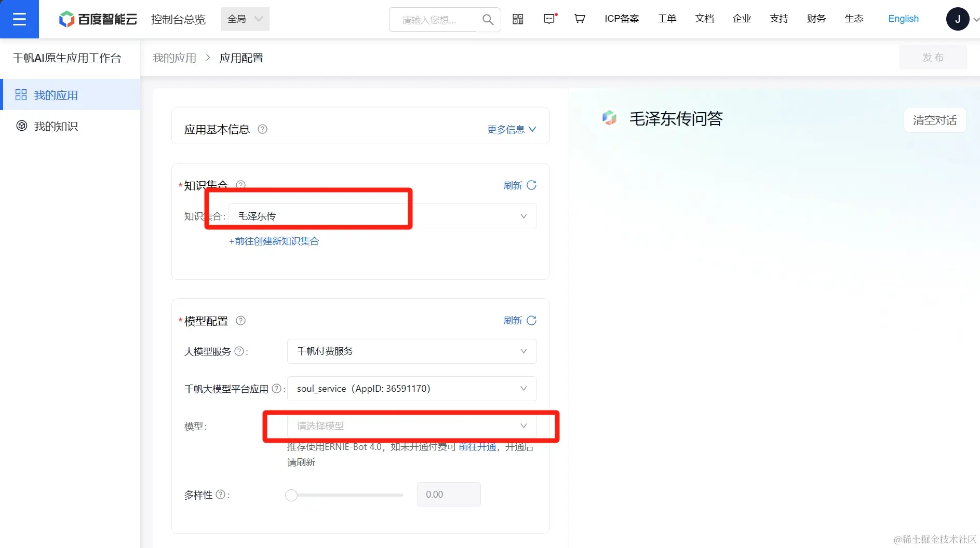980x548 pixels.
Task: Open the messages notification icon
Action: 549,19
